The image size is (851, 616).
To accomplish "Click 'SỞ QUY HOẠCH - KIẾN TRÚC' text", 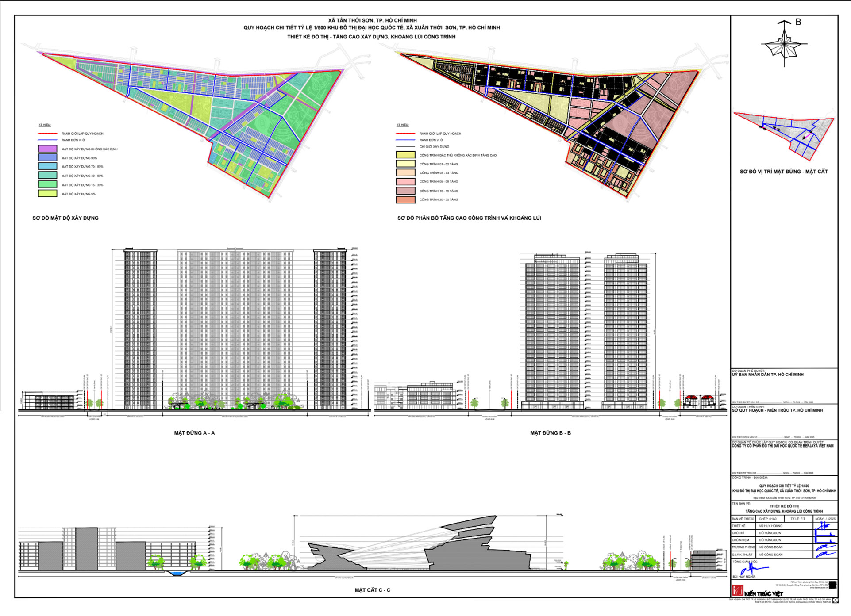I will [777, 410].
